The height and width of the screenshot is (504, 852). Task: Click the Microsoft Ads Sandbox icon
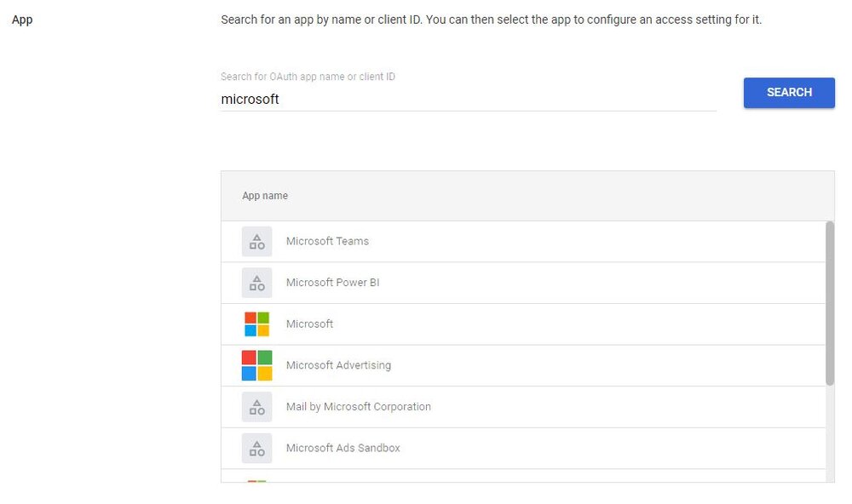pos(256,448)
